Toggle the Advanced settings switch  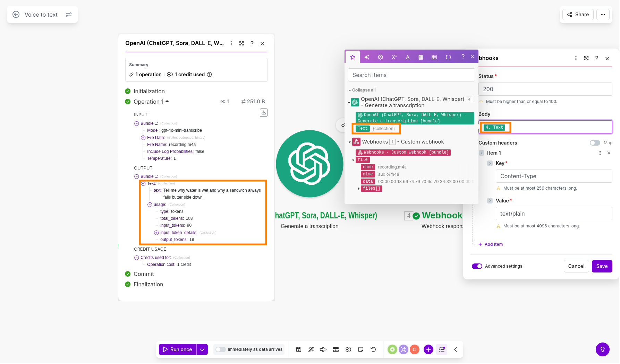click(477, 266)
